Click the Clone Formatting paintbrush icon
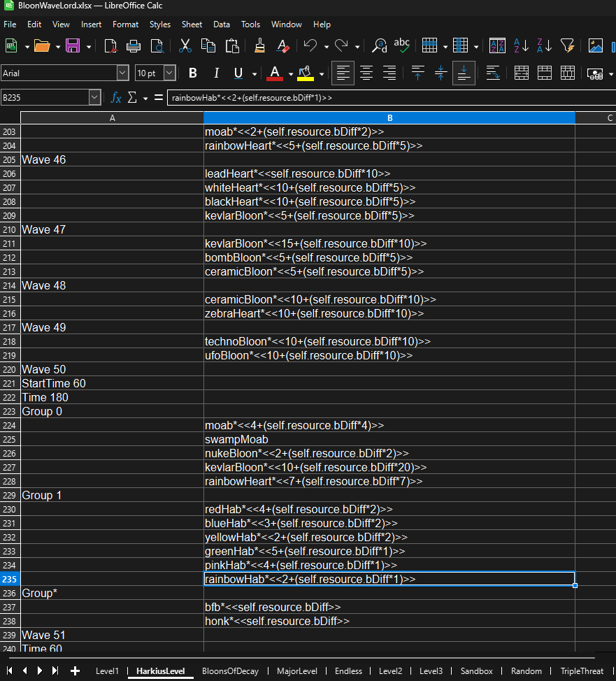This screenshot has height=681, width=616. point(259,46)
